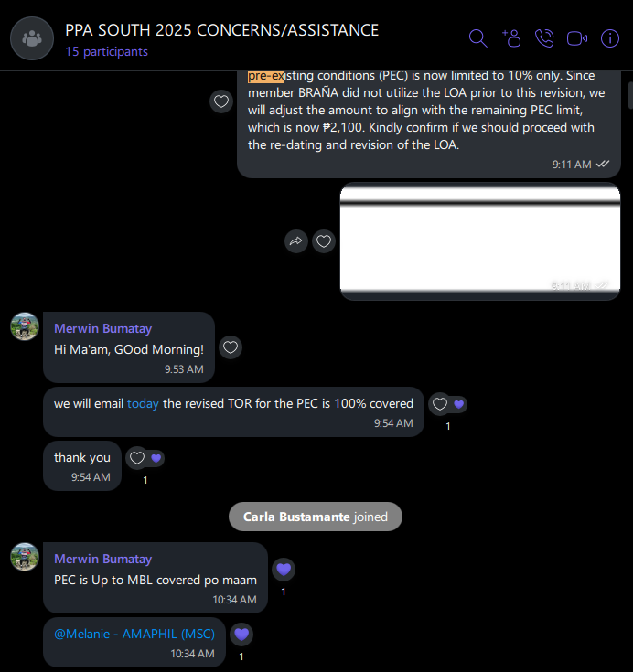Screen dimensions: 633x672
Task: Open @Melanie - AMAPHIL (MSC) mention
Action: tap(134, 634)
